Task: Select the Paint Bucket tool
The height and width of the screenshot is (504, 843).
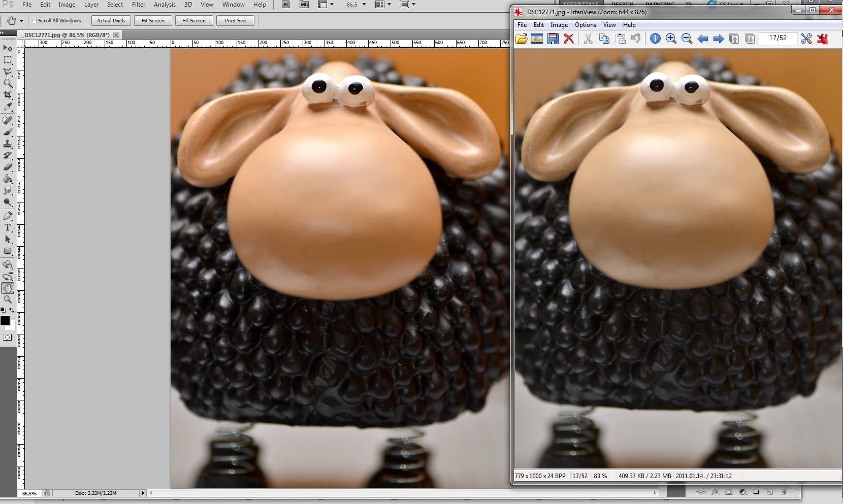Action: pyautogui.click(x=8, y=179)
